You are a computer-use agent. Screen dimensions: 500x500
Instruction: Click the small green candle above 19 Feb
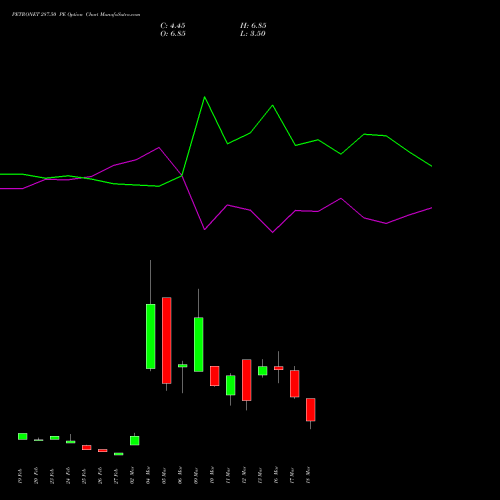[x=23, y=436]
